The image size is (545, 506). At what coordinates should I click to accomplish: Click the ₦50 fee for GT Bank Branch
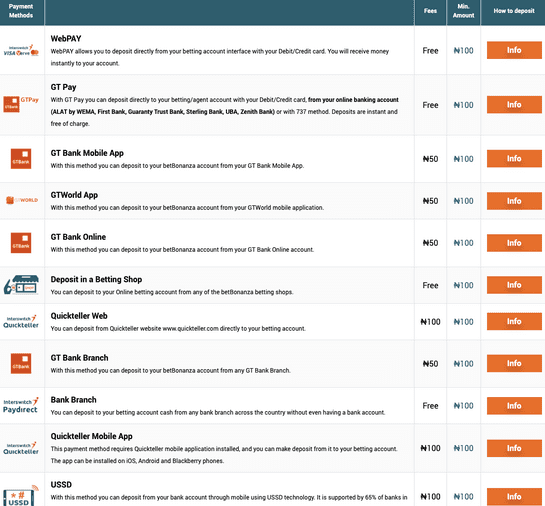coord(430,364)
